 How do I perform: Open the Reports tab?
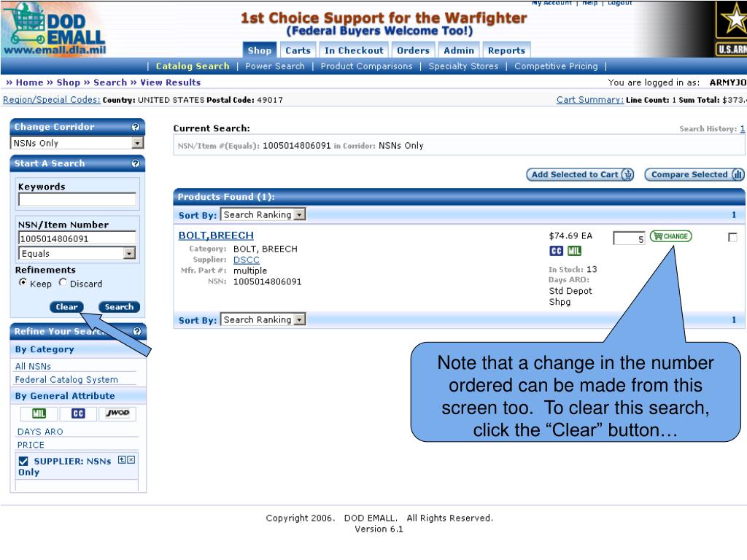(506, 50)
